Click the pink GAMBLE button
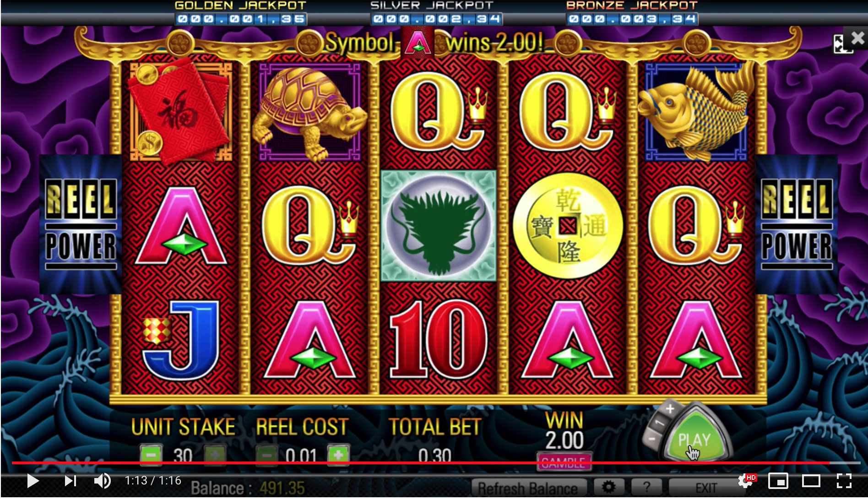The width and height of the screenshot is (868, 500). tap(564, 462)
